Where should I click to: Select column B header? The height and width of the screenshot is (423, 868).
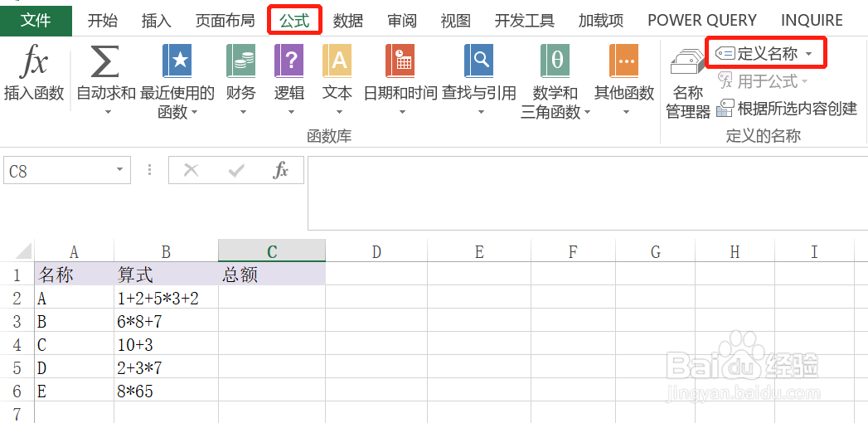pyautogui.click(x=166, y=252)
